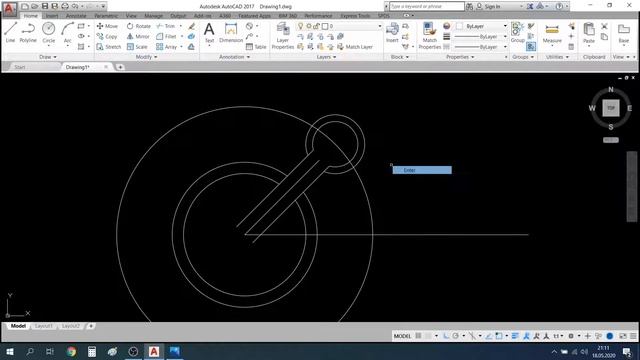
Task: Select the Polyline tool
Action: [28, 32]
